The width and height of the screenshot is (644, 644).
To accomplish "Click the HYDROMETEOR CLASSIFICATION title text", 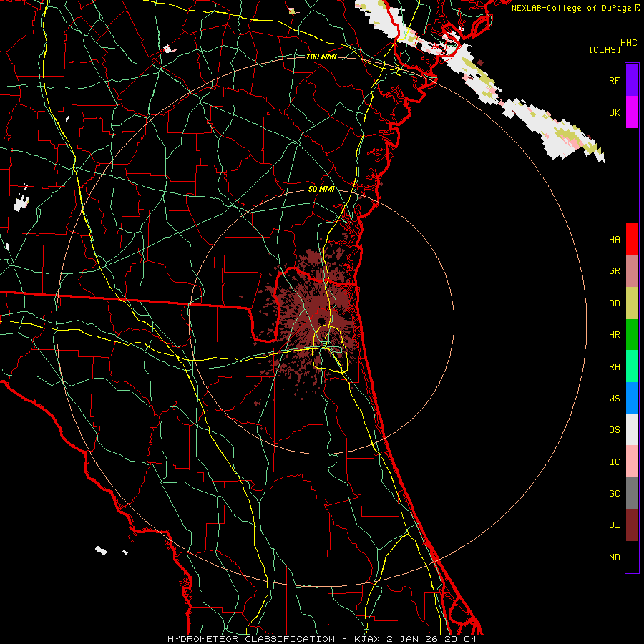I will pos(251,639).
